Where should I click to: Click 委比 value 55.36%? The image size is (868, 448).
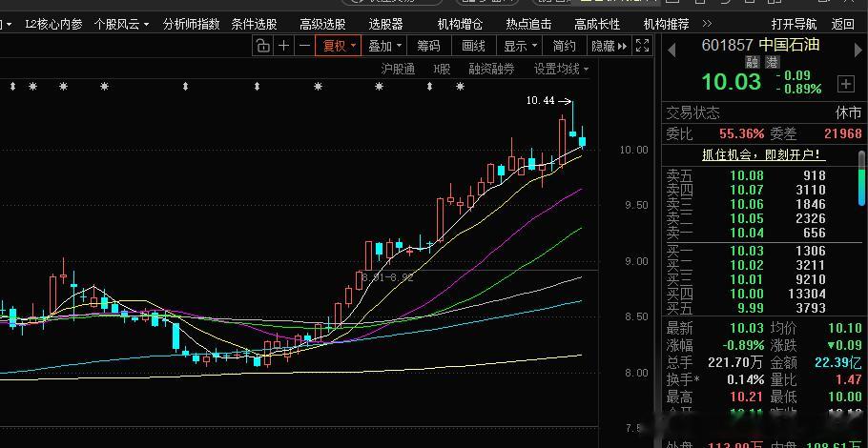pyautogui.click(x=742, y=133)
